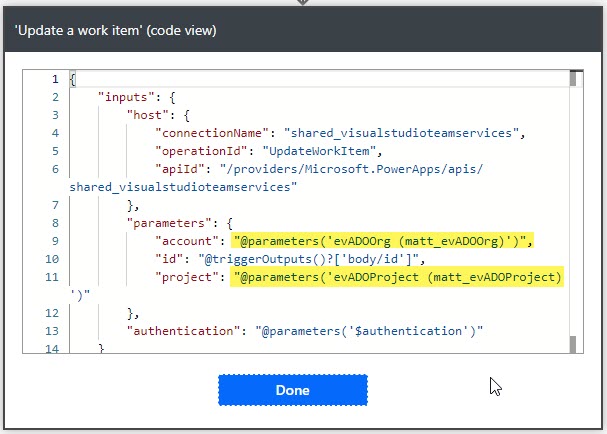Click the highlighted evADOProject parameters value
The height and width of the screenshot is (434, 607).
(397, 277)
